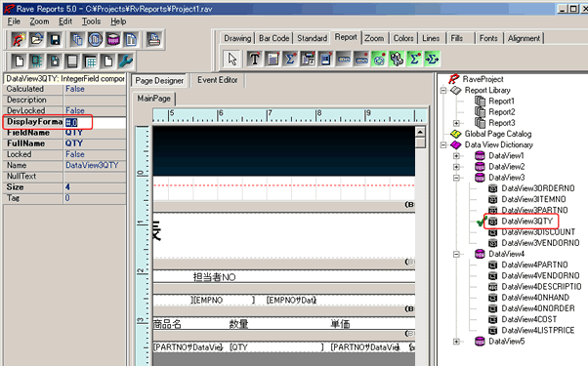588x366 pixels.
Task: Click the first New Page blank sheet icon
Action: pos(19,61)
